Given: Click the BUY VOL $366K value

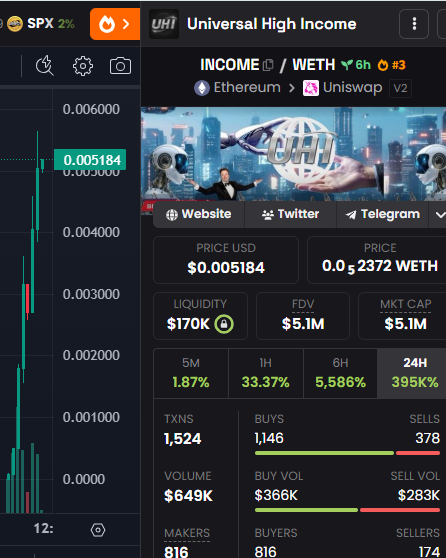Looking at the screenshot, I should click(276, 495).
